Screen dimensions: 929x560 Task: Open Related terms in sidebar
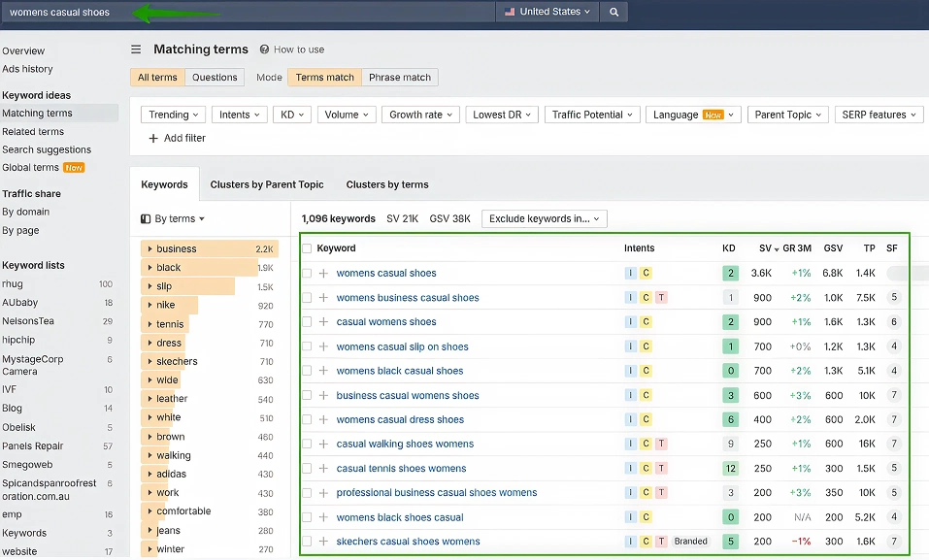33,132
